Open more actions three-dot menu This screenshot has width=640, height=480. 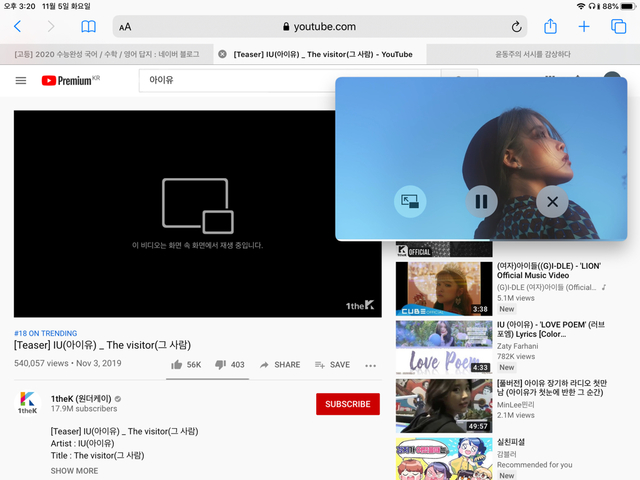click(371, 365)
